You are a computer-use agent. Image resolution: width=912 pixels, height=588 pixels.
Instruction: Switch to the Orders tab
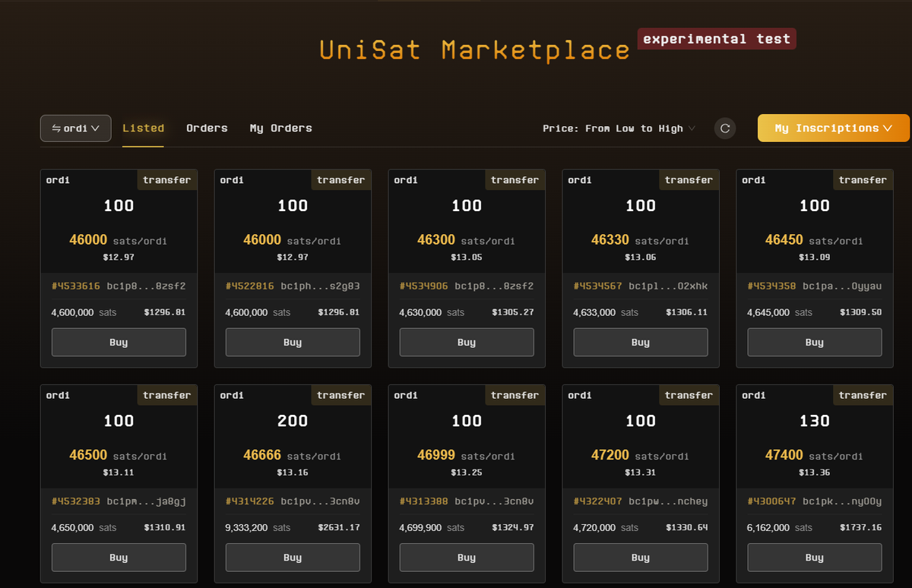[207, 128]
